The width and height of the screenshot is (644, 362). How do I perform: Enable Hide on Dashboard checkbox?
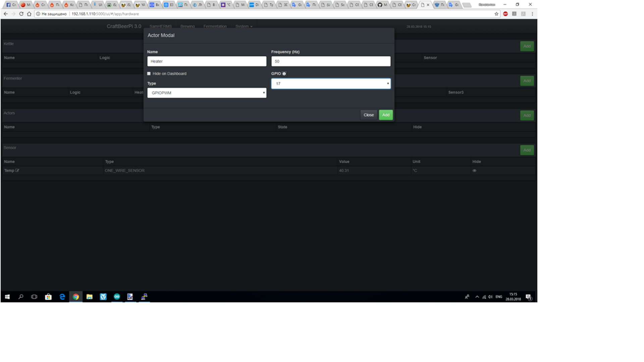pyautogui.click(x=149, y=74)
